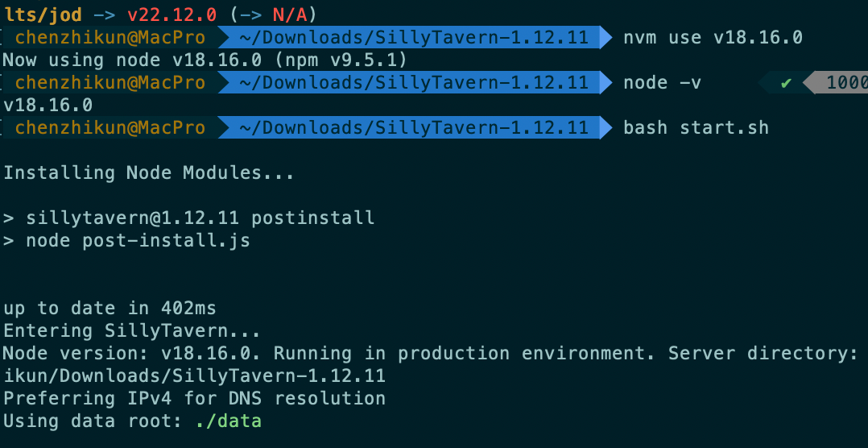Click the blue arrow after first path segment
The width and height of the screenshot is (868, 448).
point(607,38)
